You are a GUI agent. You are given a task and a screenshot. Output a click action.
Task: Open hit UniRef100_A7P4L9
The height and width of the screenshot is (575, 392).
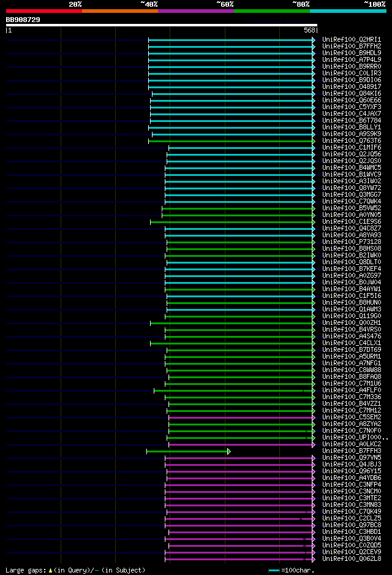coord(352,60)
